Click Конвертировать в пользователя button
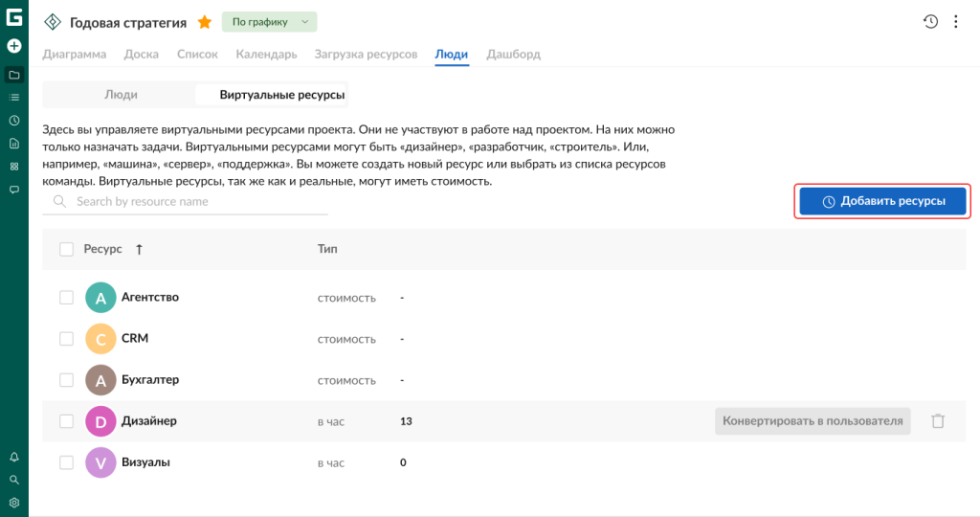This screenshot has width=980, height=517. click(813, 421)
